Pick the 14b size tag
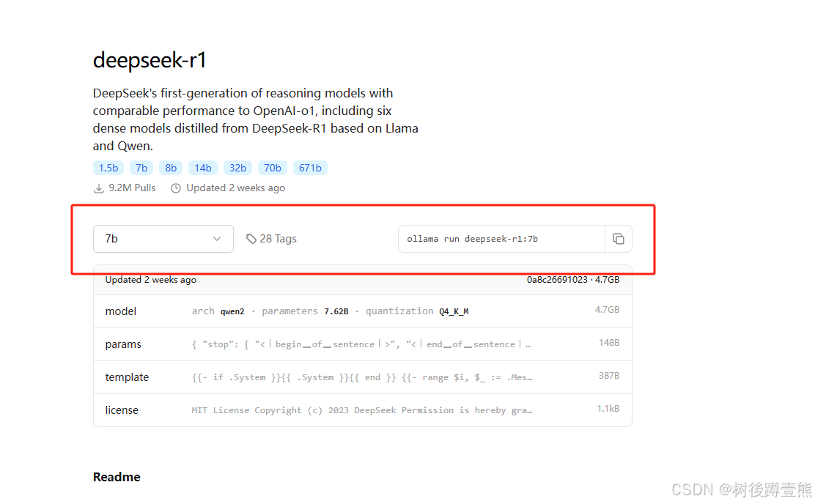Viewport: 815px width, 504px height. (x=203, y=168)
